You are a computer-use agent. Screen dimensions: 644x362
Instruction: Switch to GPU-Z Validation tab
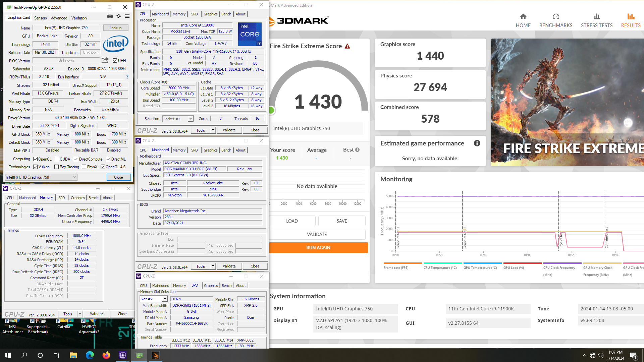(x=79, y=18)
